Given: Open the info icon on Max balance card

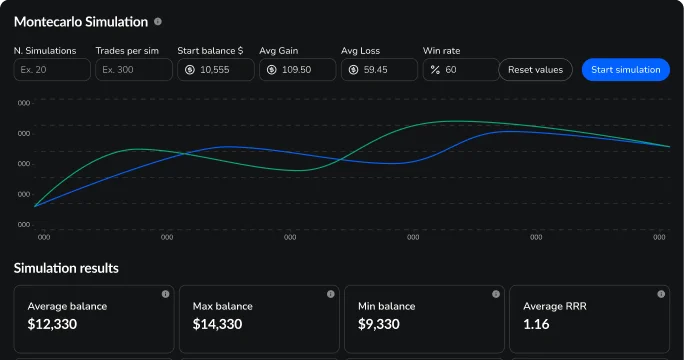Looking at the screenshot, I should (x=331, y=294).
